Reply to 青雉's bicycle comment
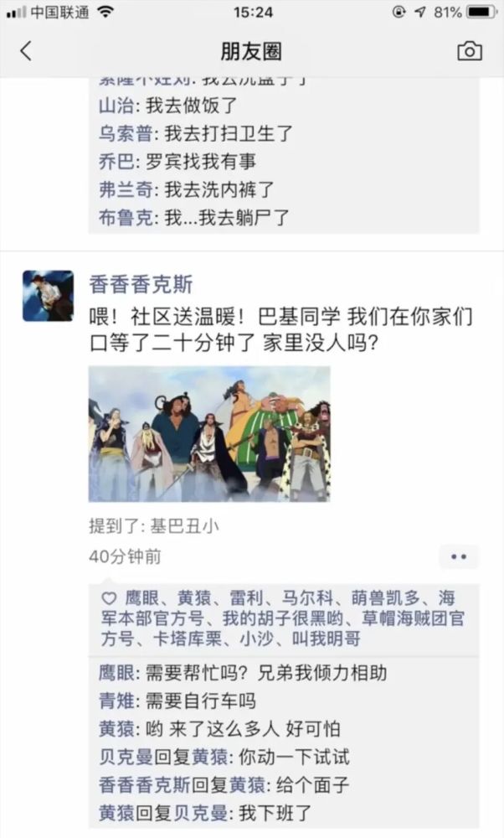The width and height of the screenshot is (504, 838). 177,701
